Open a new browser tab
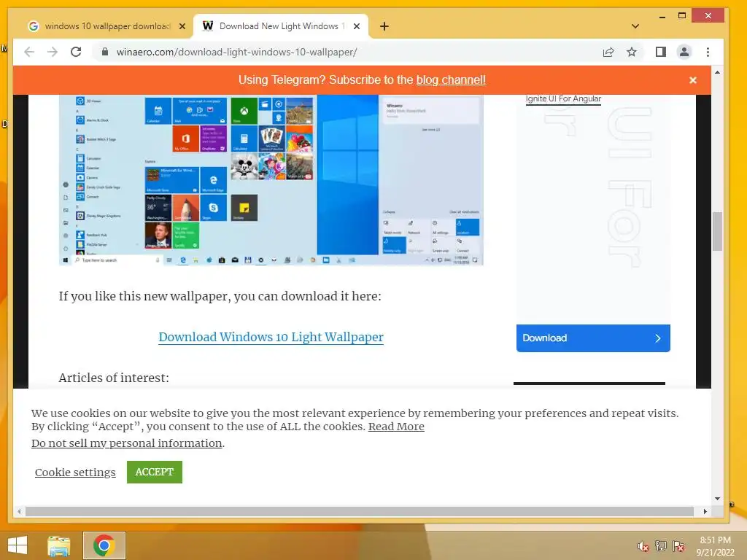 (384, 26)
